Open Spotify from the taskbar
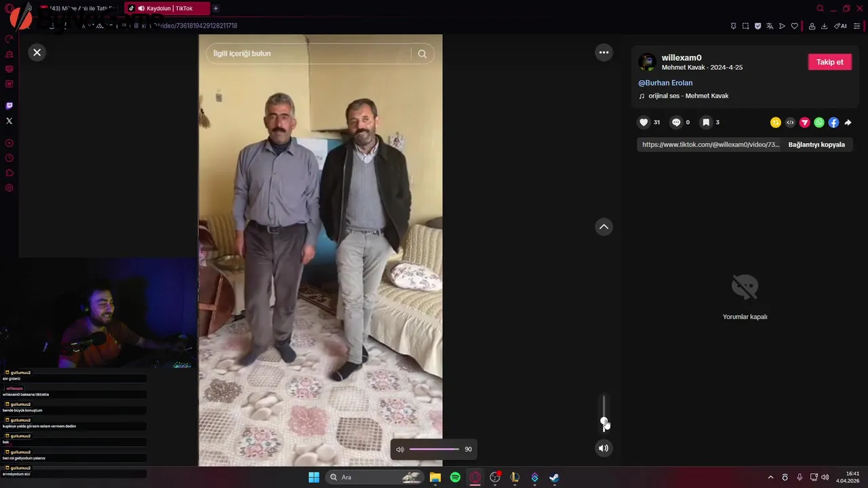This screenshot has width=868, height=488. [455, 477]
